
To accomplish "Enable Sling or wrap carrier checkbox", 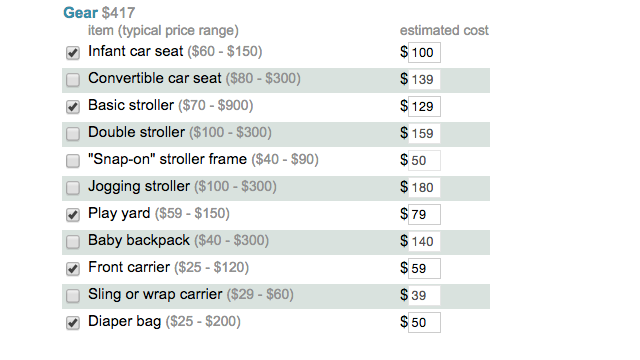I will click(x=73, y=295).
